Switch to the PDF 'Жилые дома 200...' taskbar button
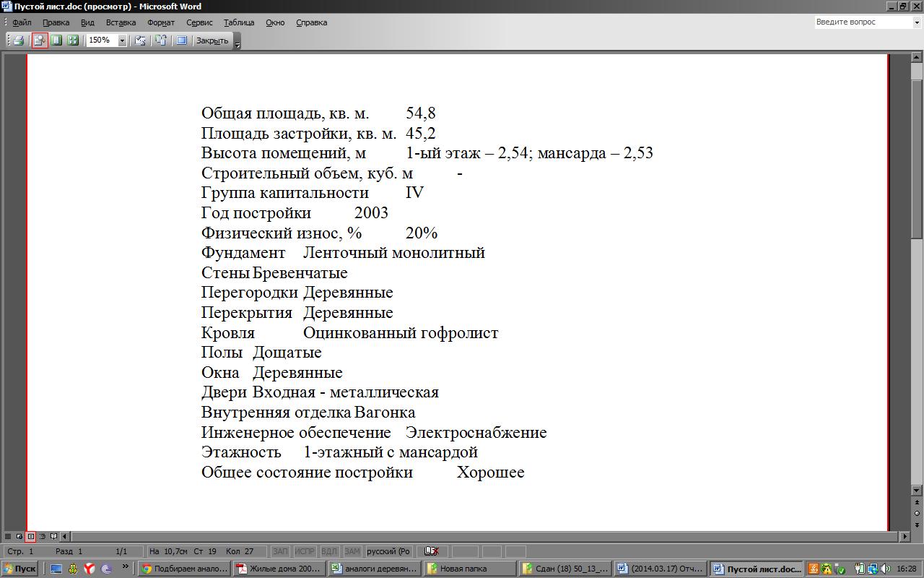Image resolution: width=924 pixels, height=578 pixels. point(279,569)
